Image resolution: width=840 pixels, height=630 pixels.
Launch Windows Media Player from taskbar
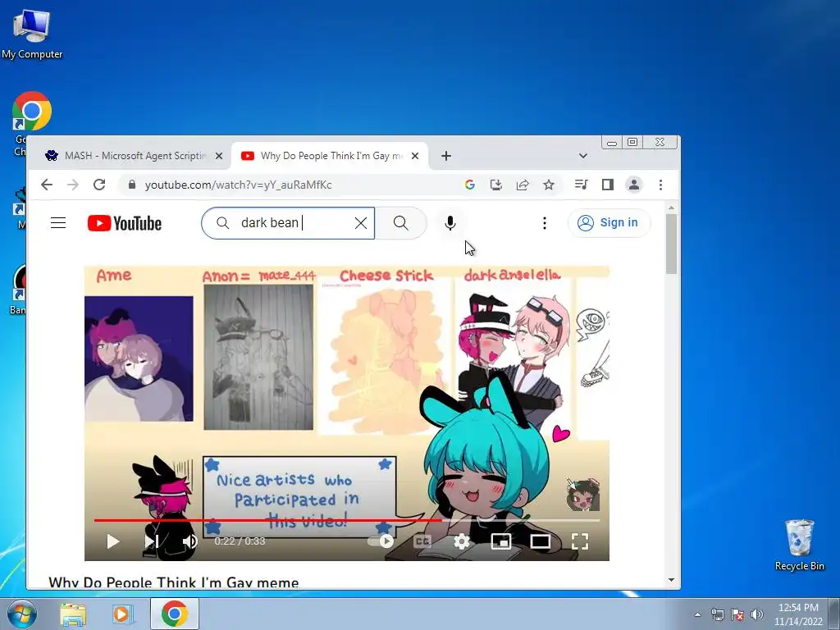121,614
